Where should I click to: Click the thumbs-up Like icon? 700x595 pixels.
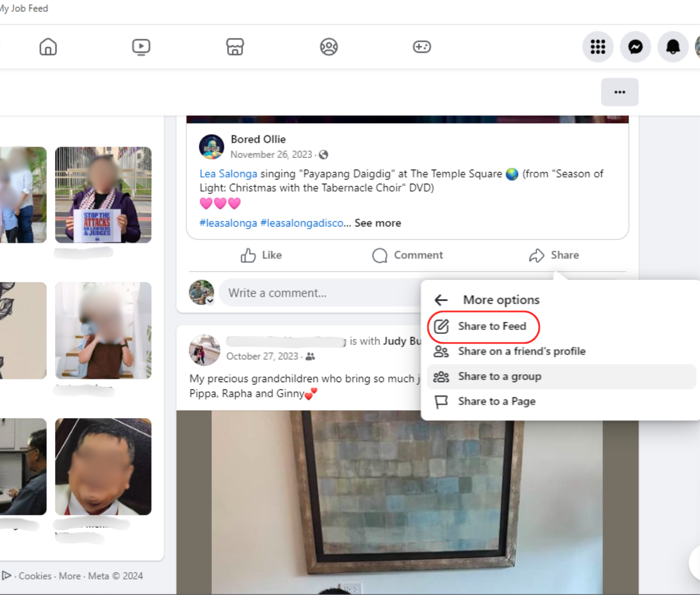pos(248,255)
